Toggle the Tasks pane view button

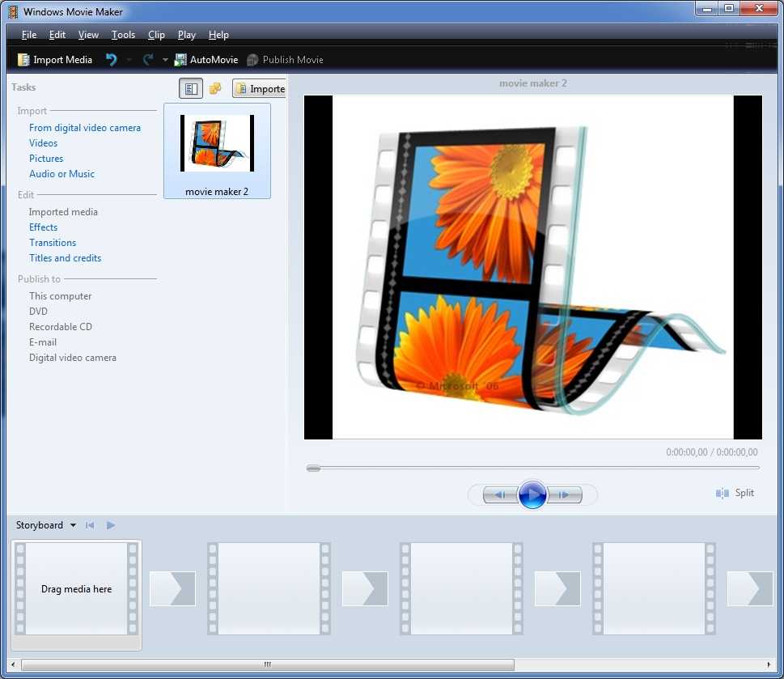point(191,88)
